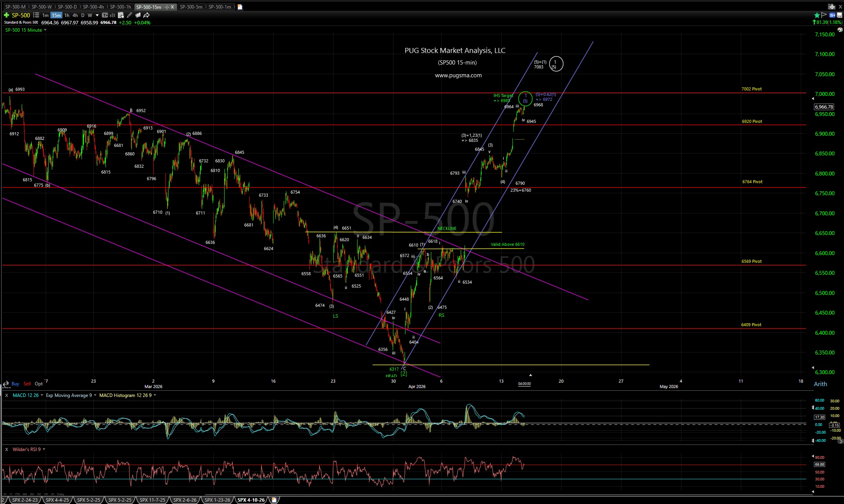Click the share arrow icon in toolbar
Image resolution: width=844 pixels, height=504 pixels.
click(x=146, y=15)
